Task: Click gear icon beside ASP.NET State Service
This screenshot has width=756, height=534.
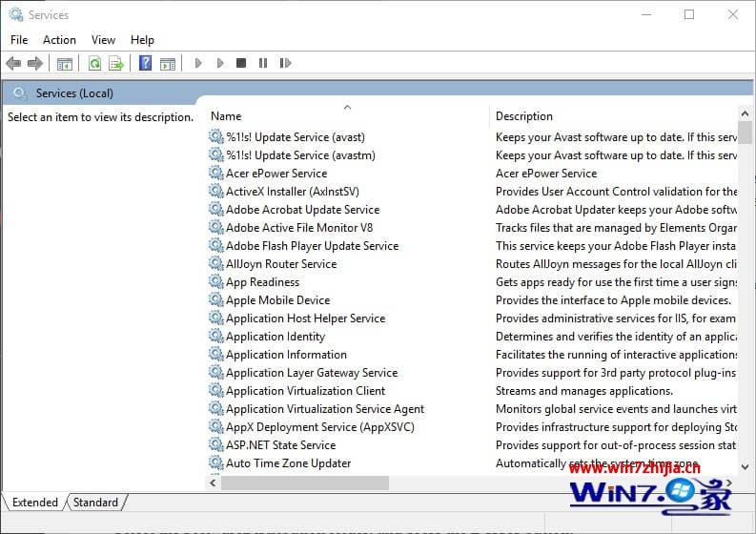Action: (x=216, y=444)
